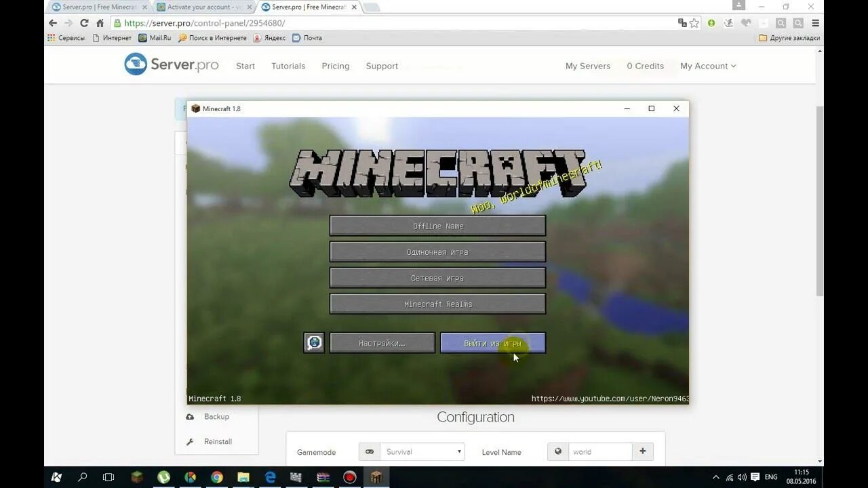The height and width of the screenshot is (488, 868).
Task: Switch ENG input language
Action: pos(771,477)
